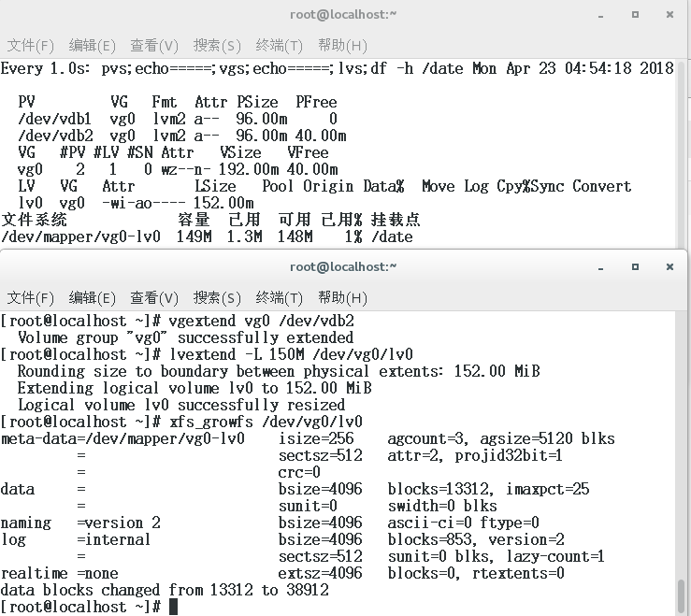Open 终端(T) menu in the lower terminal window
Image resolution: width=691 pixels, height=616 pixels.
(279, 298)
